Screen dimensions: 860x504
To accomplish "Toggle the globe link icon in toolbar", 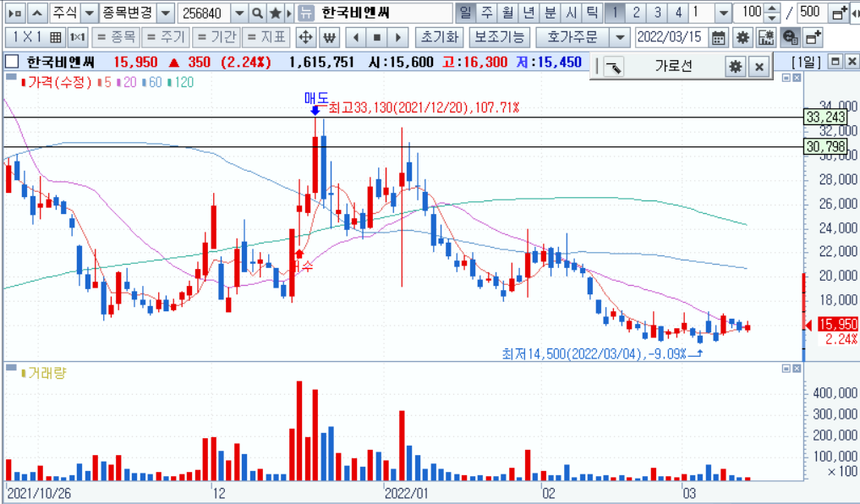I will 789,37.
